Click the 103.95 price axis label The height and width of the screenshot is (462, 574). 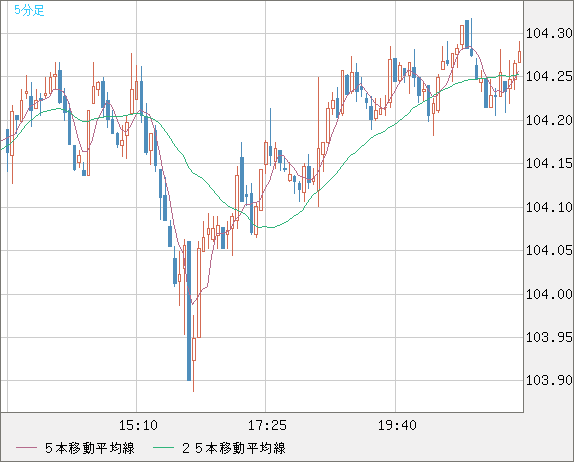(x=549, y=337)
